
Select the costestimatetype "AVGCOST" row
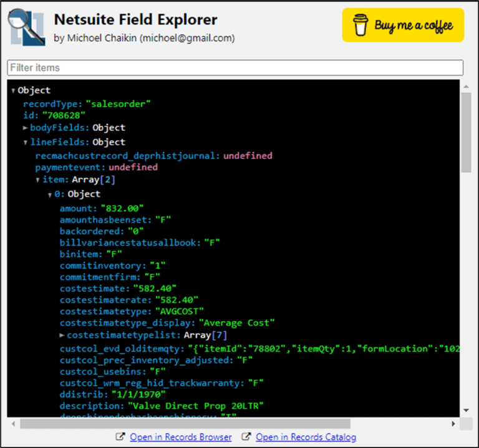(x=132, y=312)
